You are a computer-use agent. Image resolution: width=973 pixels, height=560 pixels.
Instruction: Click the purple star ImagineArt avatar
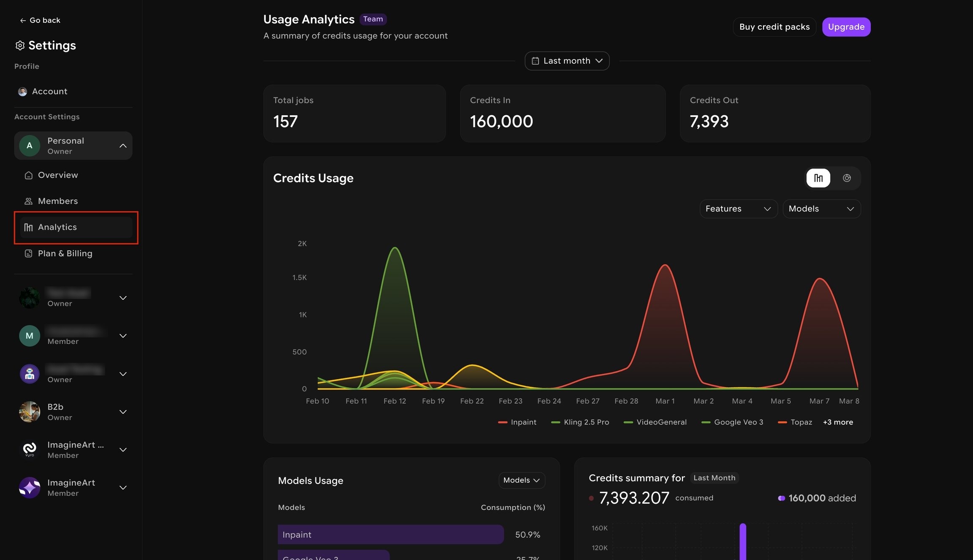pos(30,488)
